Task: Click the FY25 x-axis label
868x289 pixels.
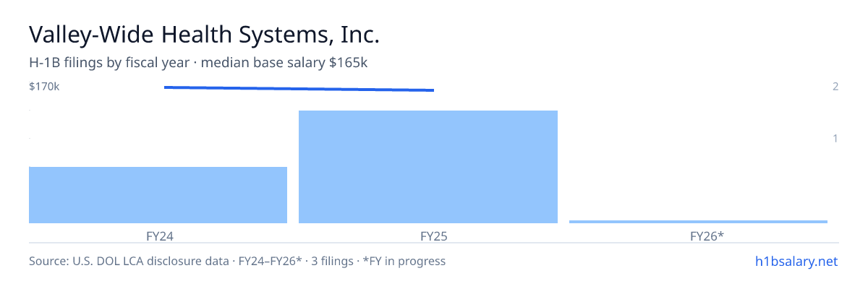Action: click(428, 236)
